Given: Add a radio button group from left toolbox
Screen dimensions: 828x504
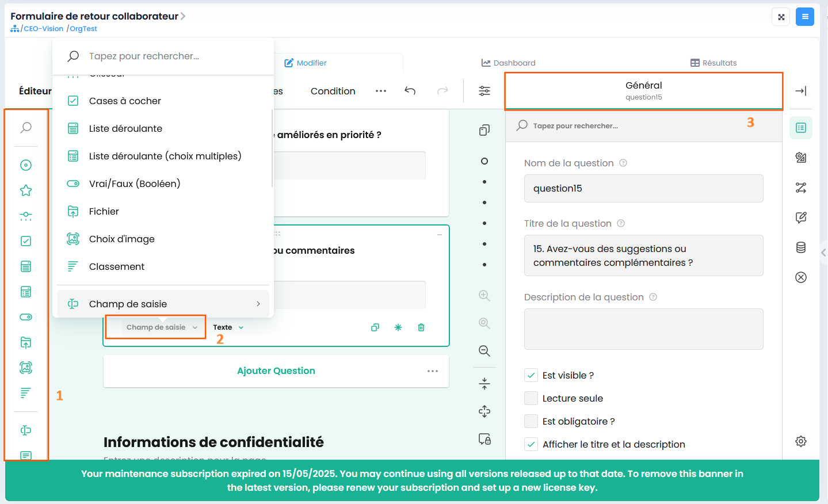Looking at the screenshot, I should [x=26, y=165].
